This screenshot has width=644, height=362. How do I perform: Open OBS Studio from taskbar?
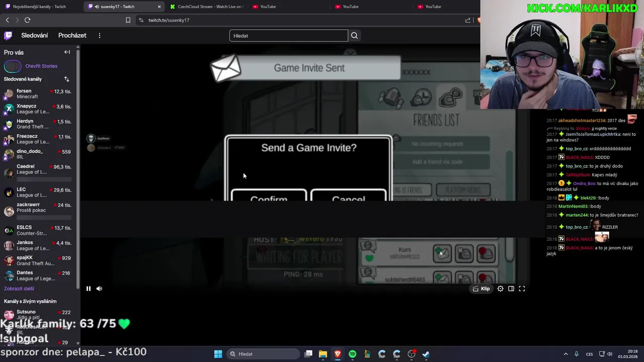412,354
